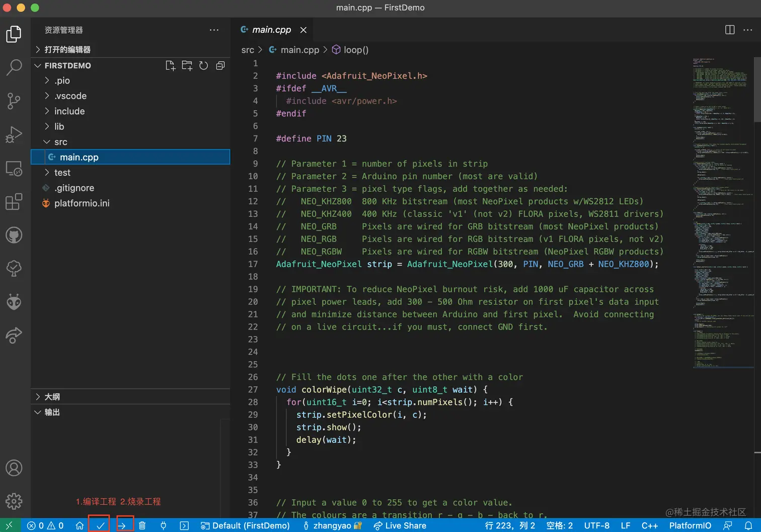This screenshot has height=532, width=761.
Task: Open the Search view in activity bar
Action: pos(14,67)
